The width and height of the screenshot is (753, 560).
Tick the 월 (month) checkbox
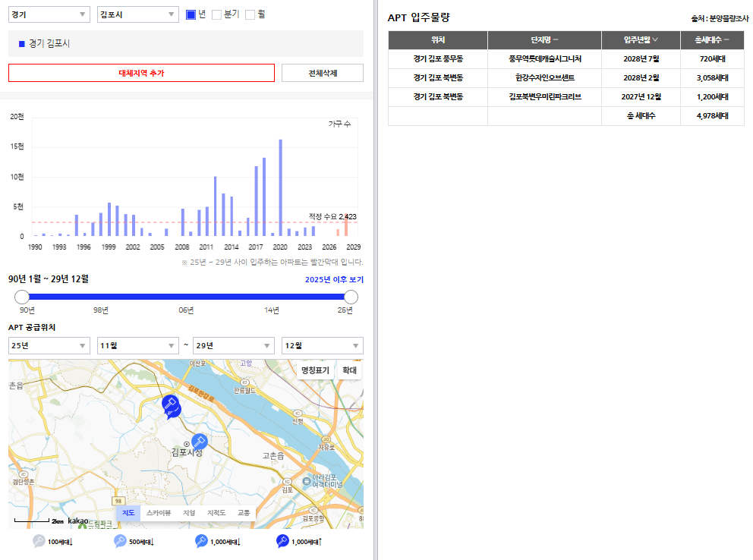coord(250,14)
